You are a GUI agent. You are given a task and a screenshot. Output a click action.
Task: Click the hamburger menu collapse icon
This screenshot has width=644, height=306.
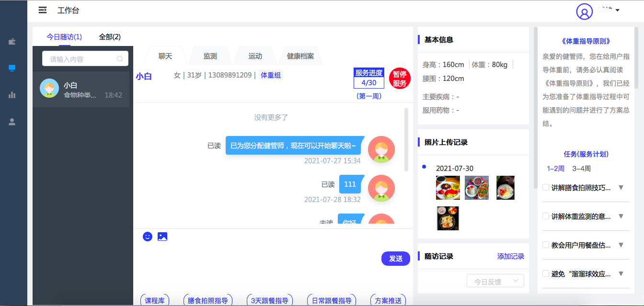pyautogui.click(x=43, y=10)
